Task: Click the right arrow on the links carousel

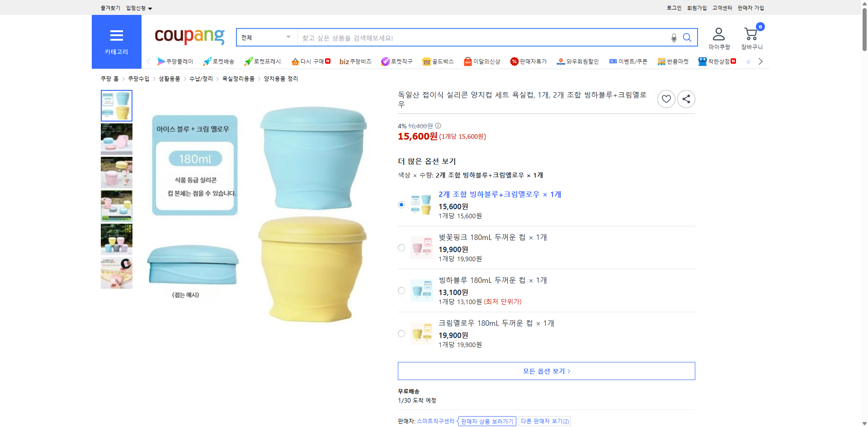Action: click(760, 61)
